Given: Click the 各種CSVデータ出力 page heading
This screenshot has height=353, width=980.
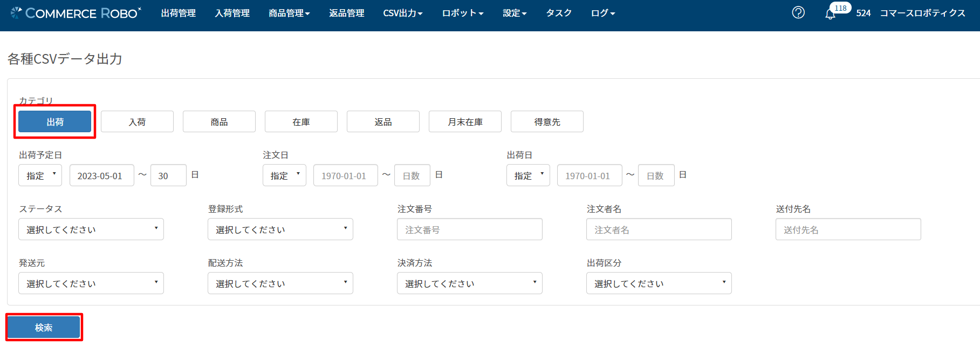Looking at the screenshot, I should 65,59.
